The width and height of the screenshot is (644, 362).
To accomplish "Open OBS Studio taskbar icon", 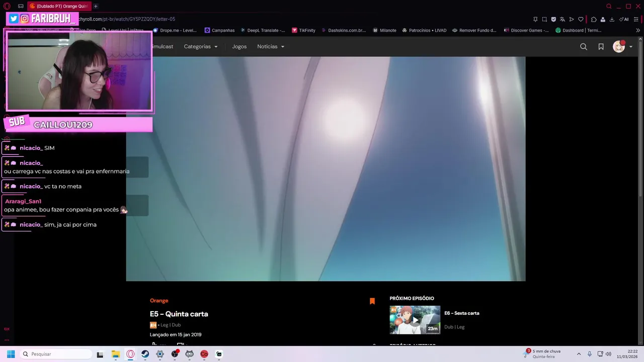I will (x=175, y=354).
